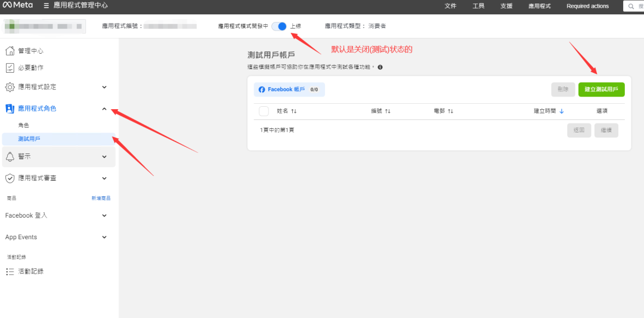This screenshot has width=644, height=318.
Task: Expand 應用程式設定 chevron
Action: [x=104, y=87]
